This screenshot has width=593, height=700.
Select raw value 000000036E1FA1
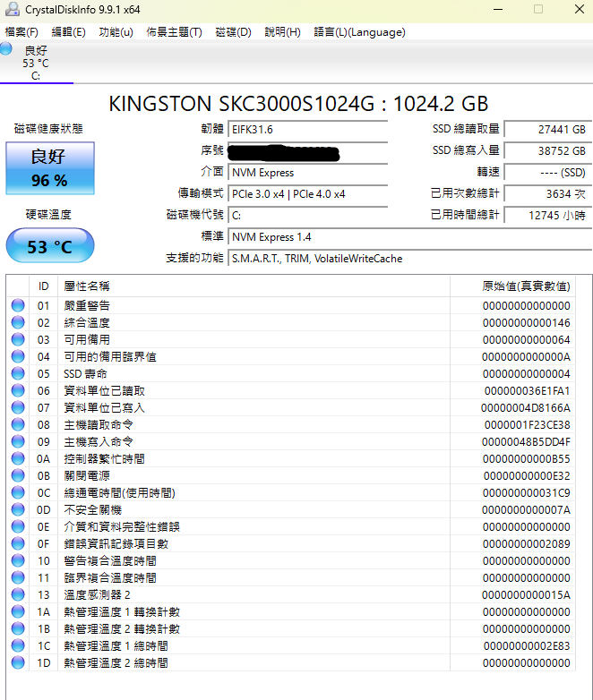tap(528, 391)
